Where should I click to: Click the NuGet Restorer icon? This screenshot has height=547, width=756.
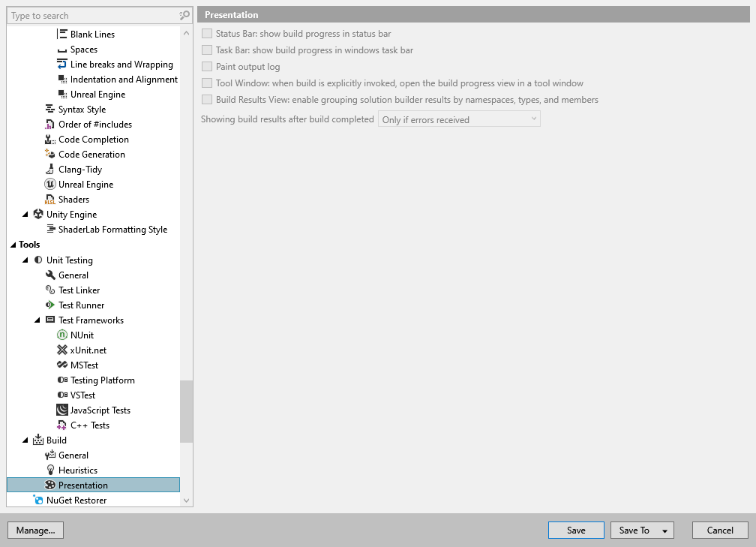38,500
